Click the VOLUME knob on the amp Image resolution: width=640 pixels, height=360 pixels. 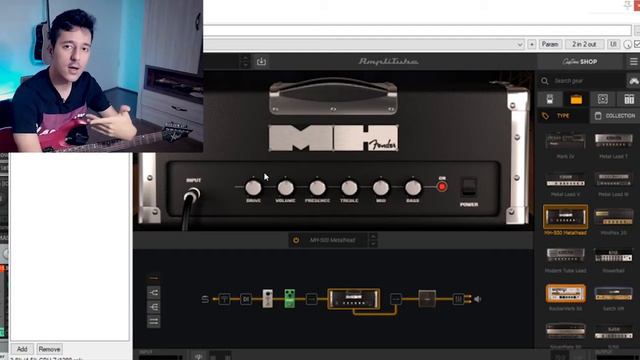click(285, 188)
